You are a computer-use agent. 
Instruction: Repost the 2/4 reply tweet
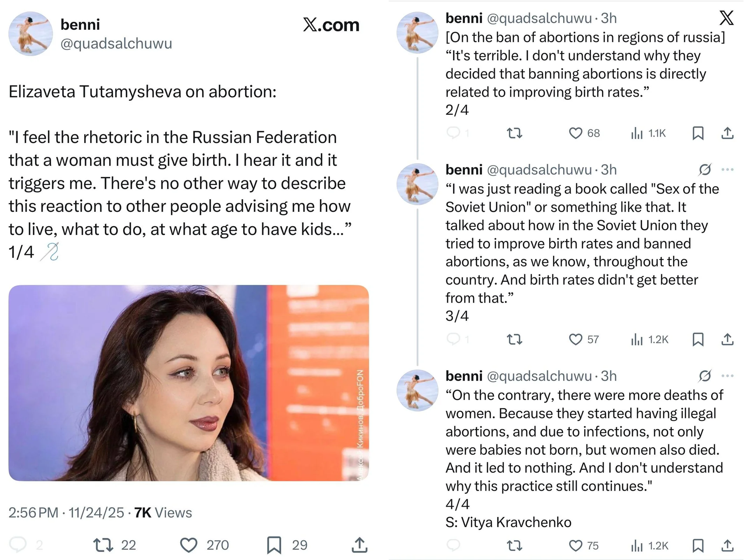click(515, 133)
